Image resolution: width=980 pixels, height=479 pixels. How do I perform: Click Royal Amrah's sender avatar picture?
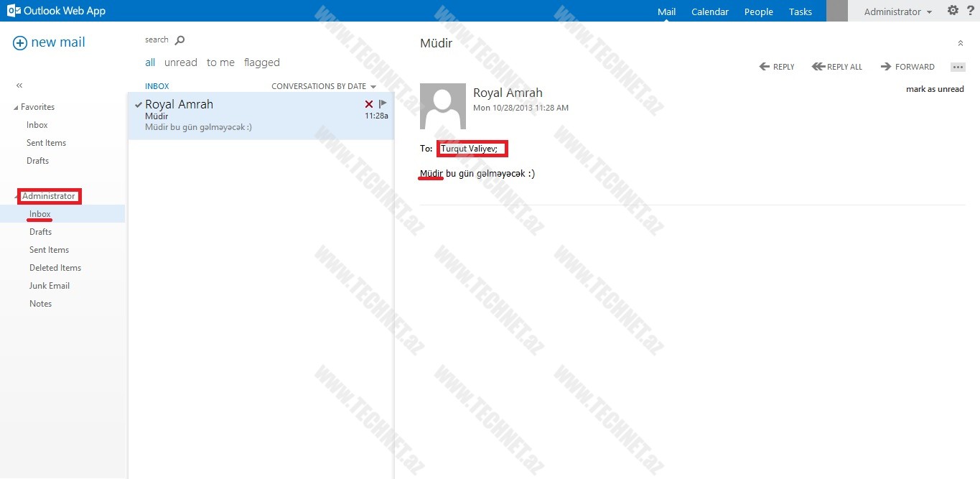tap(443, 106)
